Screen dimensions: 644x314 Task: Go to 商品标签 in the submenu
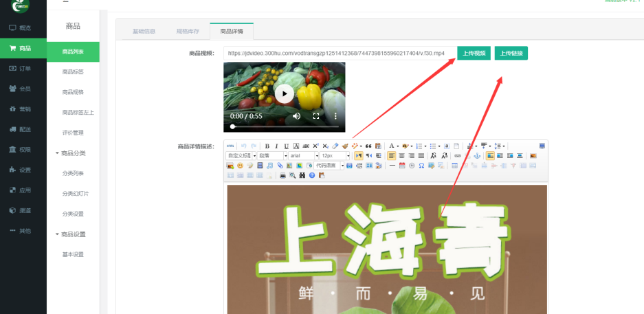point(73,72)
